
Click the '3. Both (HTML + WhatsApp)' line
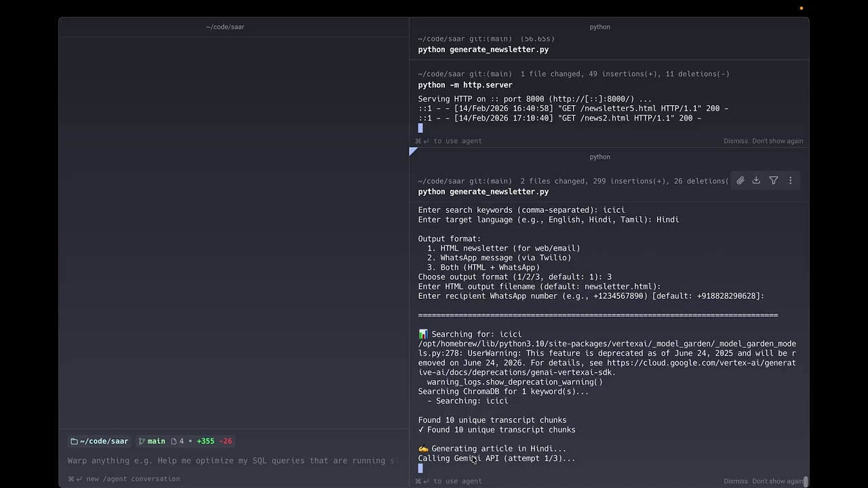484,267
